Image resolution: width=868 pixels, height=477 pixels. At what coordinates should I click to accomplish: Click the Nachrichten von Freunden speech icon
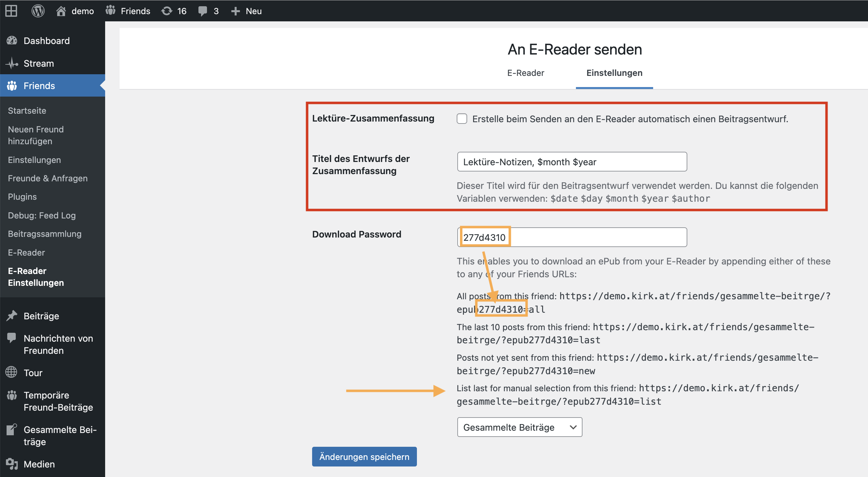12,338
